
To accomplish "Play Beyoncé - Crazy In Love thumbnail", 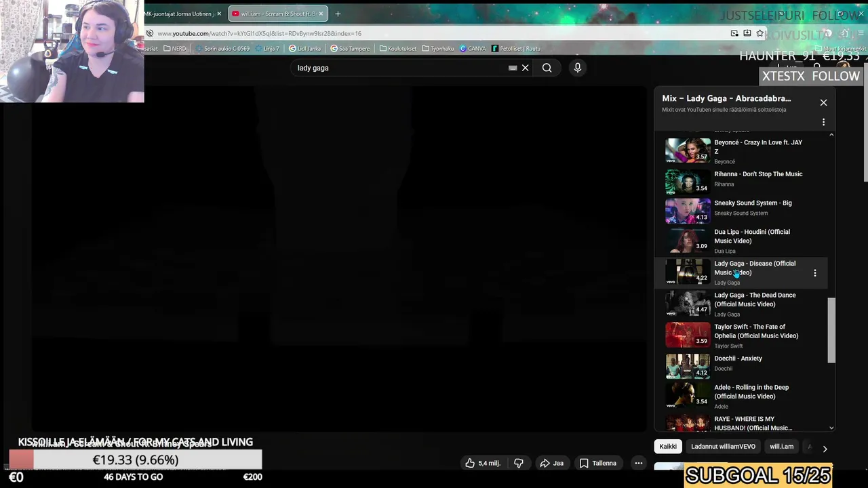I will (688, 150).
